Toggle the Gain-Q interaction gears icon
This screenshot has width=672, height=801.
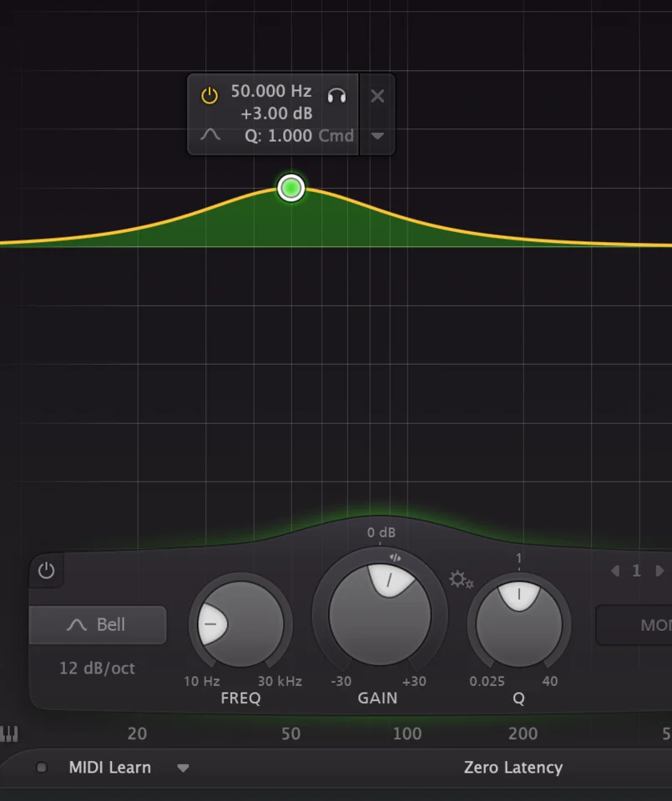tap(461, 579)
